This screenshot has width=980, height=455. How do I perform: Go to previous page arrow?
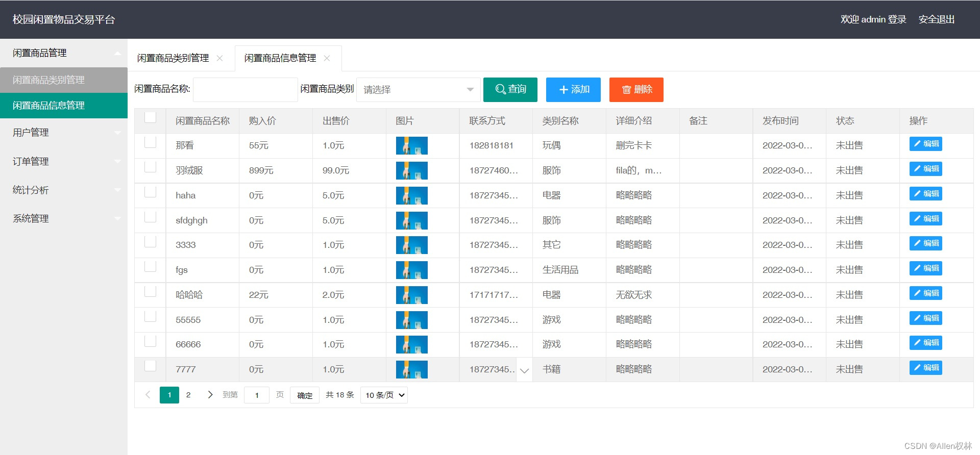click(x=148, y=395)
